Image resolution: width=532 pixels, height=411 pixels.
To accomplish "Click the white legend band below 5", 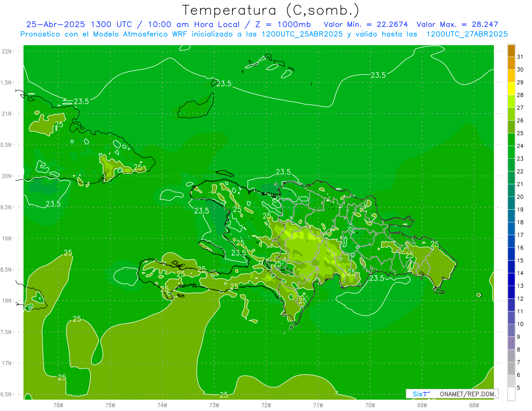I will tap(511, 394).
